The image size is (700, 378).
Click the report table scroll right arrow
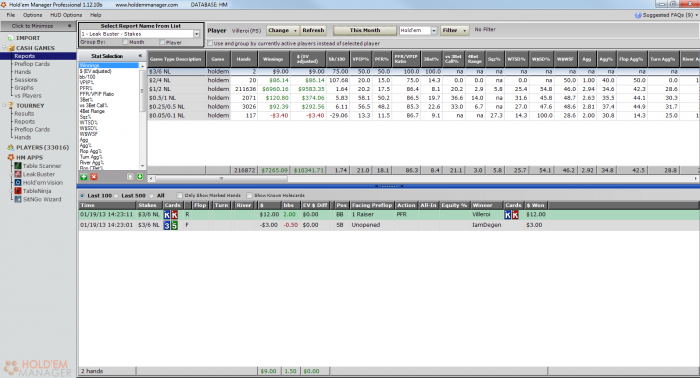(x=696, y=179)
